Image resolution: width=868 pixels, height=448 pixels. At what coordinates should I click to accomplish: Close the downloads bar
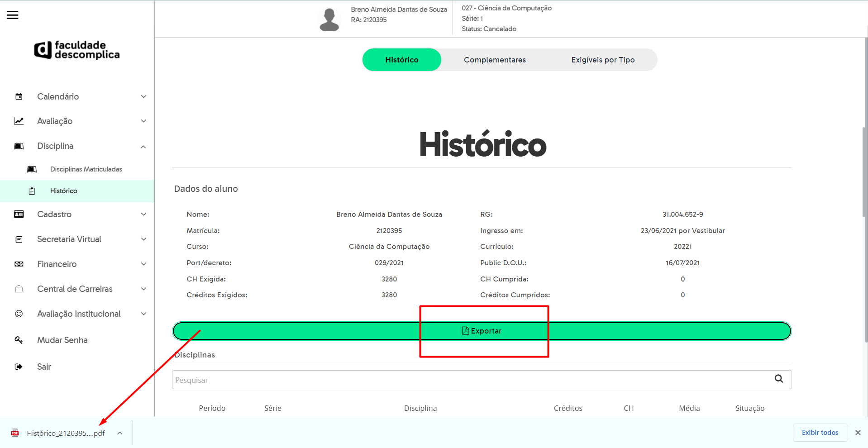tap(858, 433)
